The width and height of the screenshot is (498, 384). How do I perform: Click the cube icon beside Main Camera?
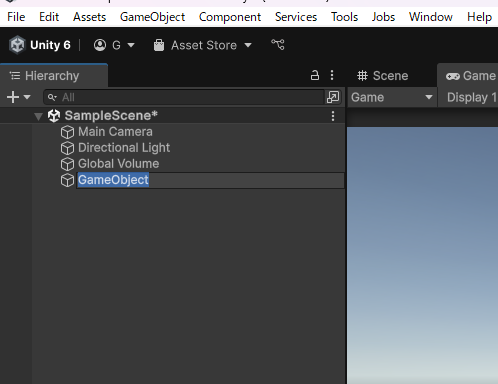(67, 132)
